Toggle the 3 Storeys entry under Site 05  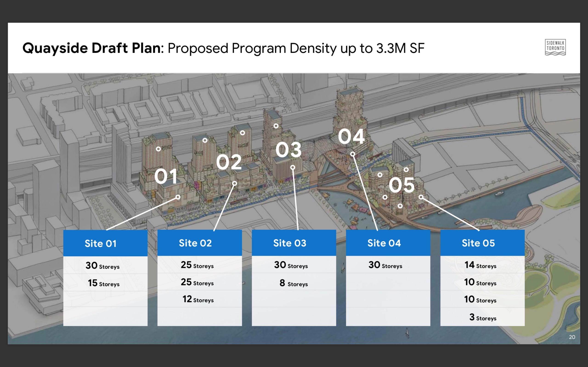point(482,317)
